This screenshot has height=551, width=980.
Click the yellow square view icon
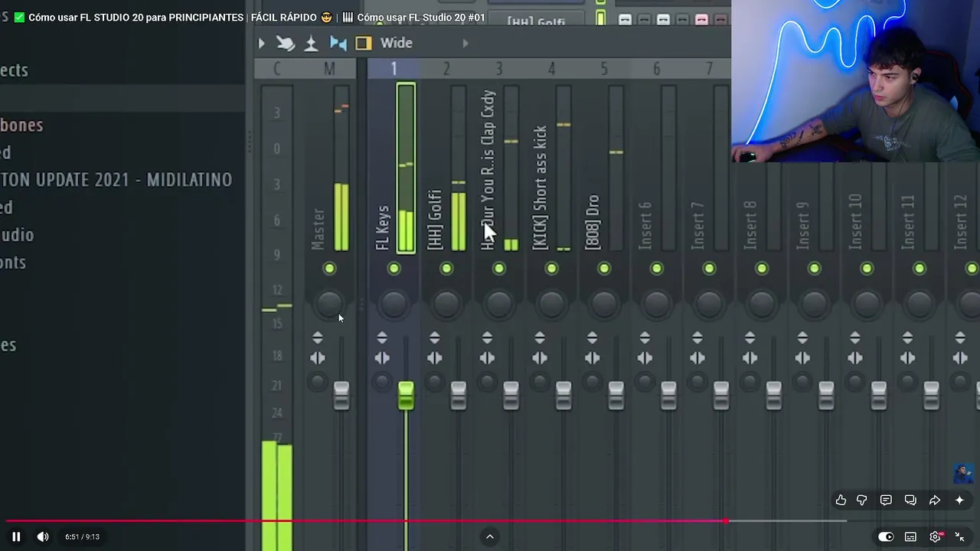[x=364, y=44]
